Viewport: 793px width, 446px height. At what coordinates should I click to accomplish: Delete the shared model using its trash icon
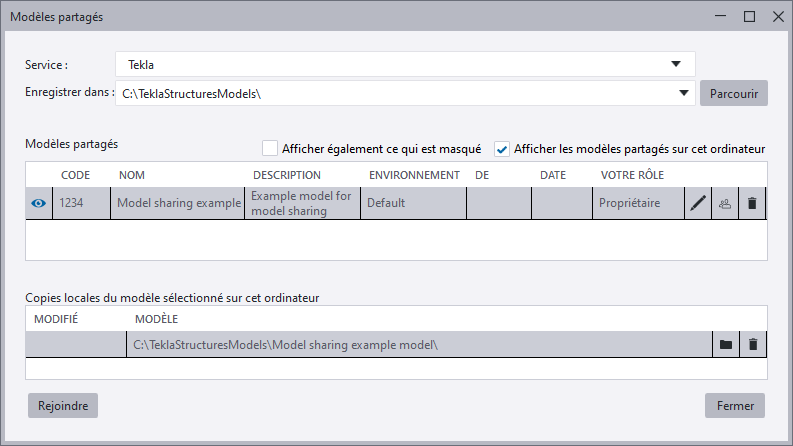click(752, 203)
